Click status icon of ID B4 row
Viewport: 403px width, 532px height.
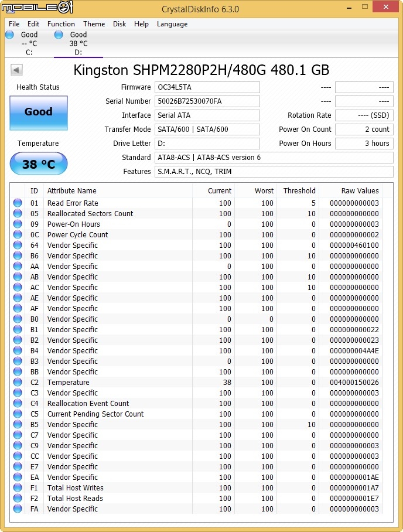[x=18, y=350]
